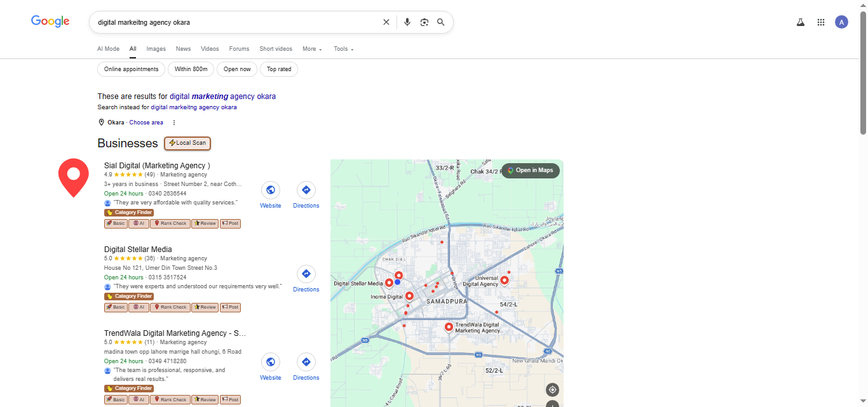Screen dimensions: 868x407
Task: Open the Google apps grid
Action: tap(821, 22)
